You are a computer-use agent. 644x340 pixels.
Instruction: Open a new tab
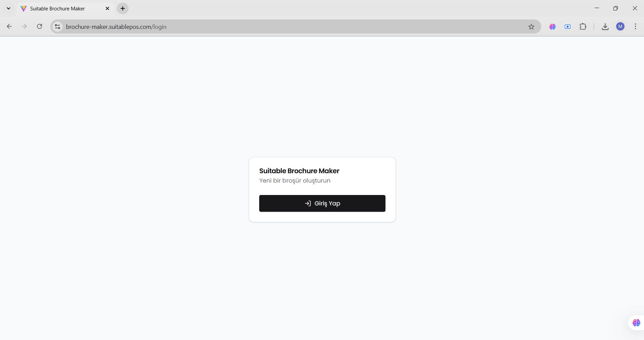[x=123, y=8]
